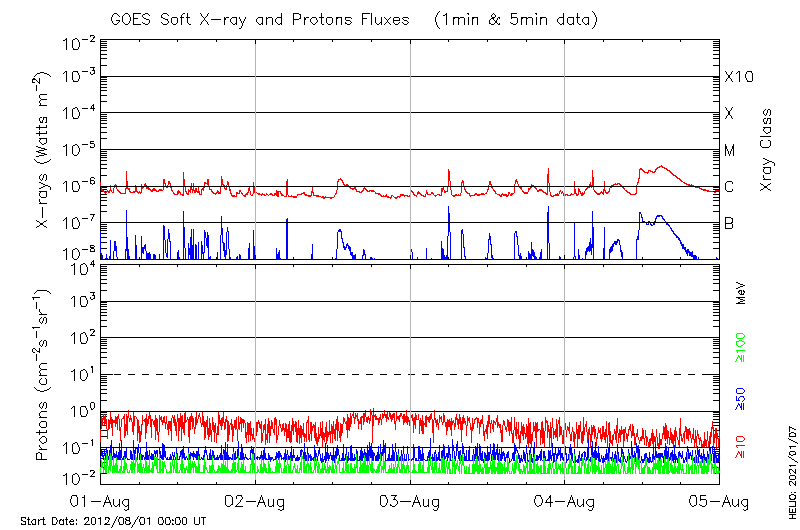Click the 'MeV' units label
This screenshot has height=530, width=800.
[741, 294]
